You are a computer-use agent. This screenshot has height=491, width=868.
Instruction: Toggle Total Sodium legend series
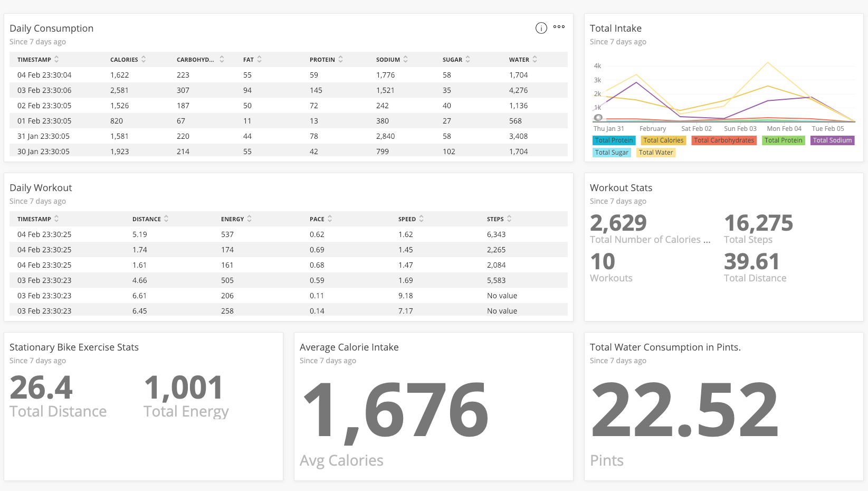click(832, 140)
